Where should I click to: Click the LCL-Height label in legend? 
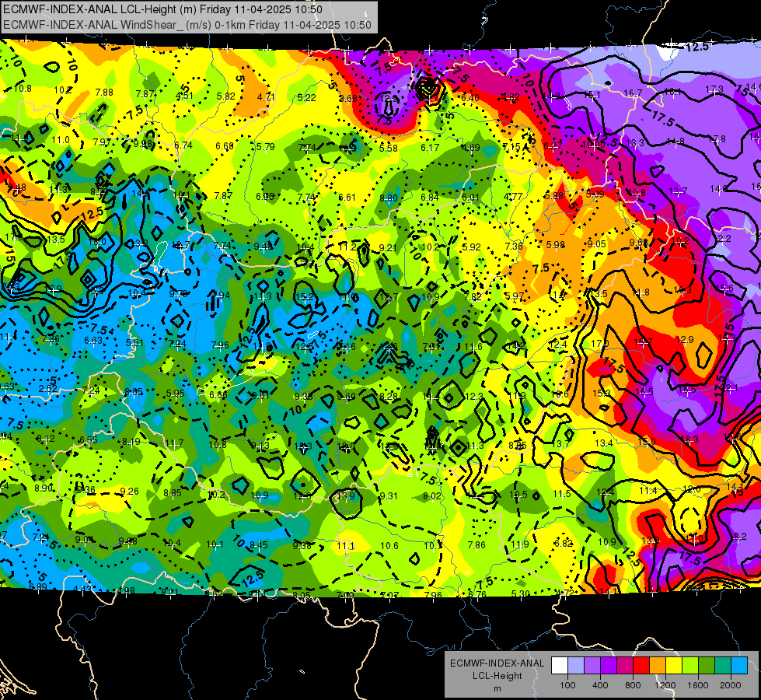tap(497, 676)
